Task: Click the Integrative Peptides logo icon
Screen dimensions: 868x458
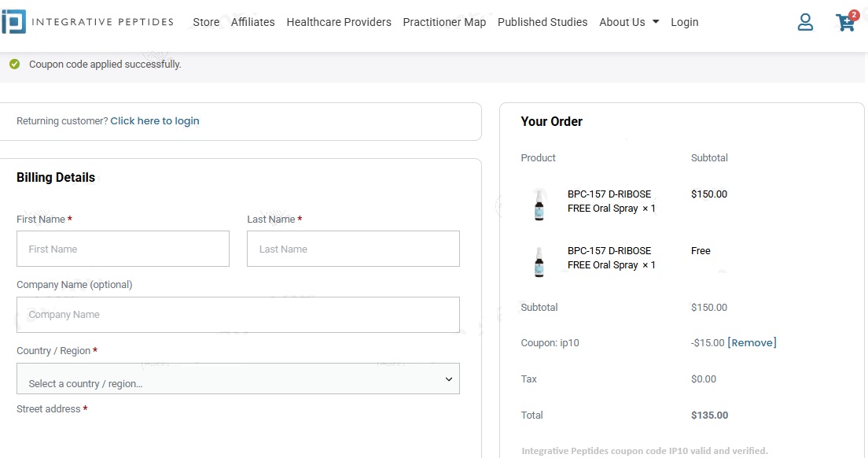Action: pyautogui.click(x=14, y=21)
